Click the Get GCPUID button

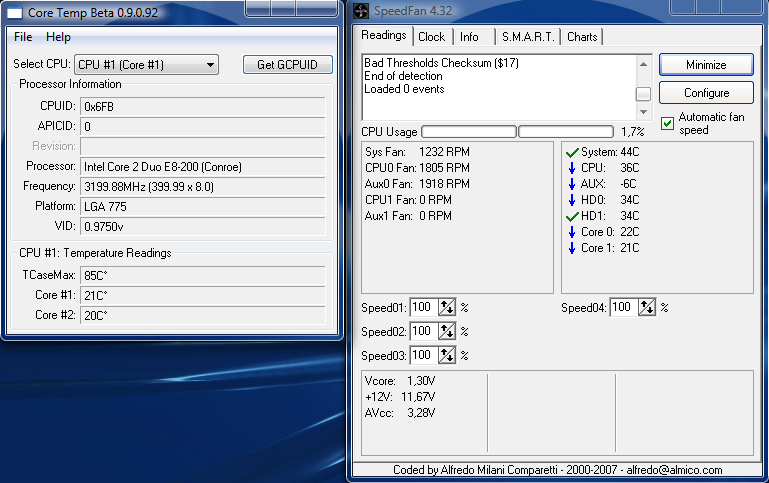click(287, 65)
